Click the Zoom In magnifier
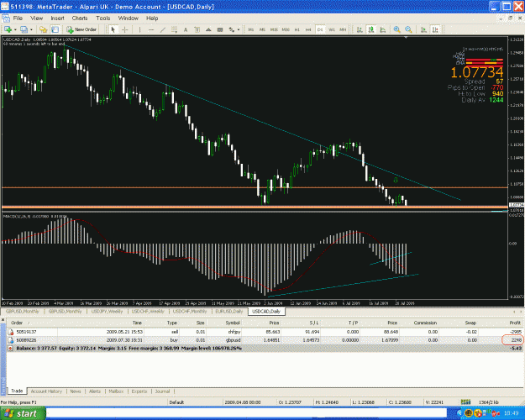 [397, 29]
